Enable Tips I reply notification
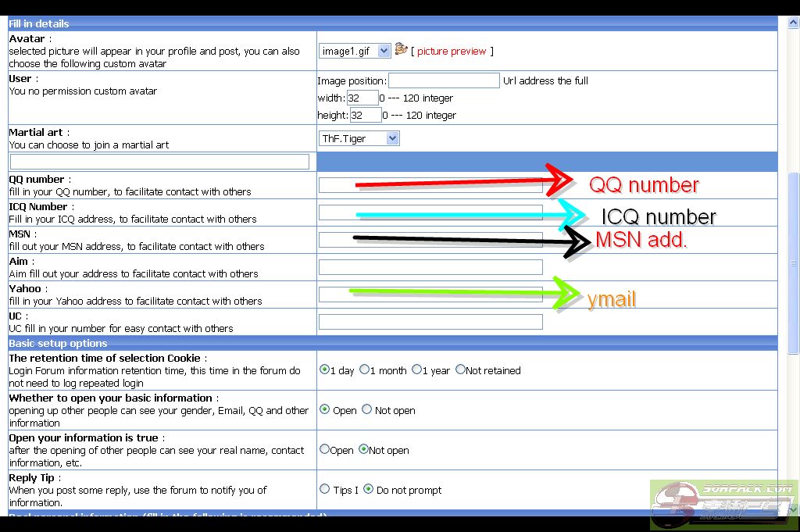 coord(324,489)
